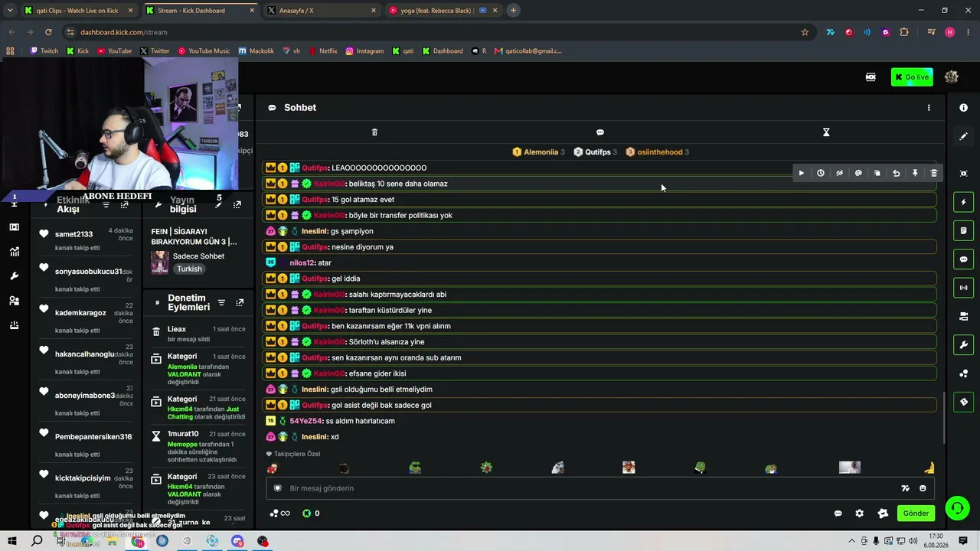Open the info panel icon in right sidebar
This screenshot has height=551, width=980.
point(963,108)
